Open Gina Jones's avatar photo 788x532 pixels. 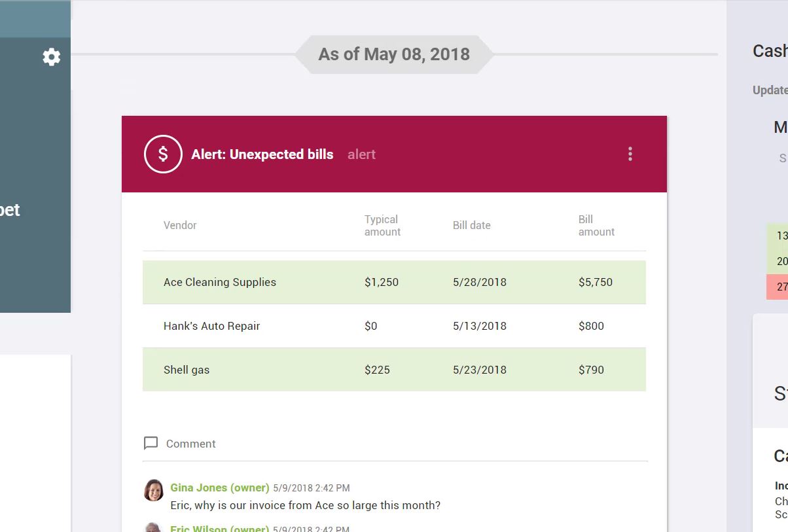click(x=154, y=490)
